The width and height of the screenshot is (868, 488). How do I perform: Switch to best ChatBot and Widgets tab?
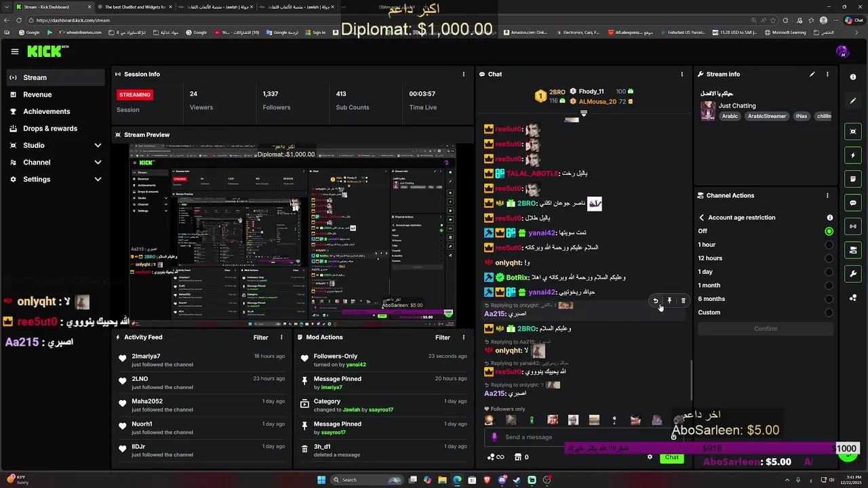(x=134, y=7)
